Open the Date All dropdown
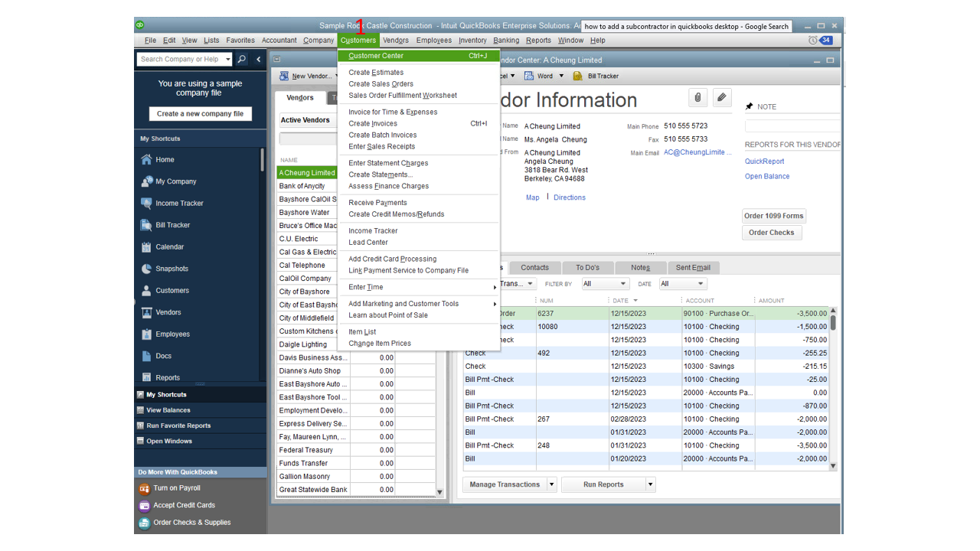Image resolution: width=980 pixels, height=551 pixels. (682, 284)
